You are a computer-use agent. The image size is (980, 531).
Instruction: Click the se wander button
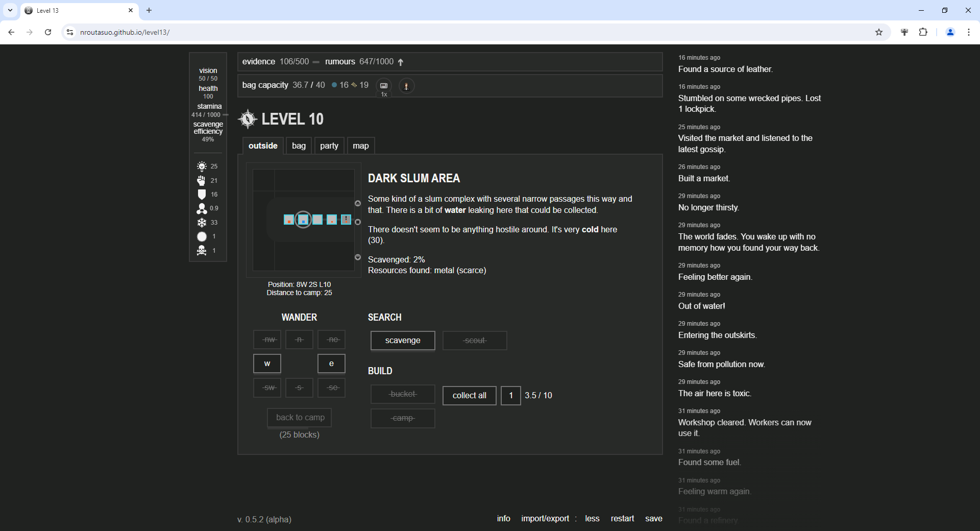coord(331,388)
